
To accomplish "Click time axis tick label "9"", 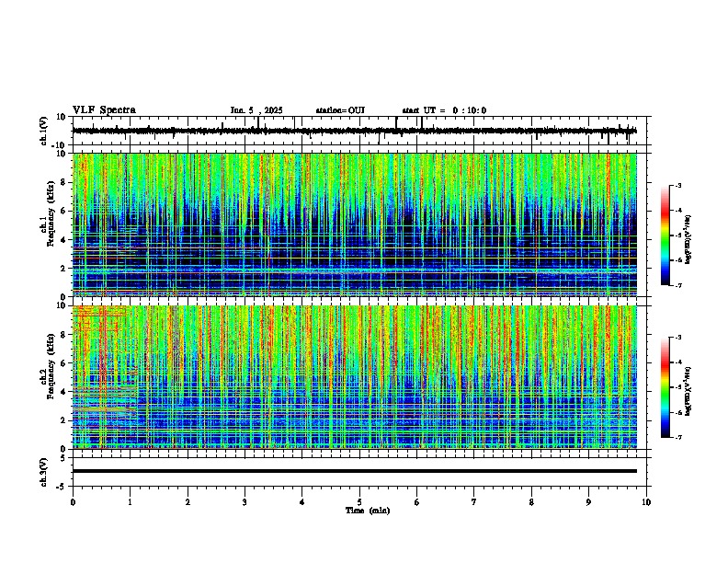I will (588, 502).
